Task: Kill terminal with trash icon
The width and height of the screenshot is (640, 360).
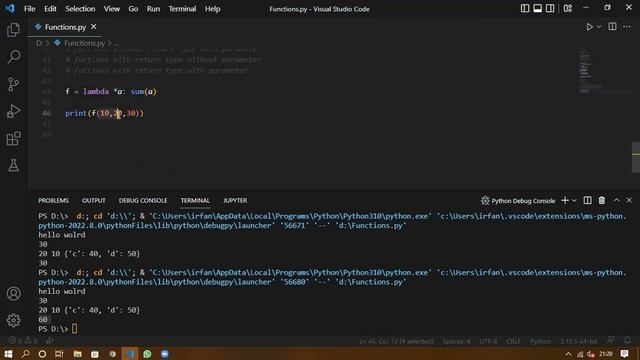Action: 602,200
